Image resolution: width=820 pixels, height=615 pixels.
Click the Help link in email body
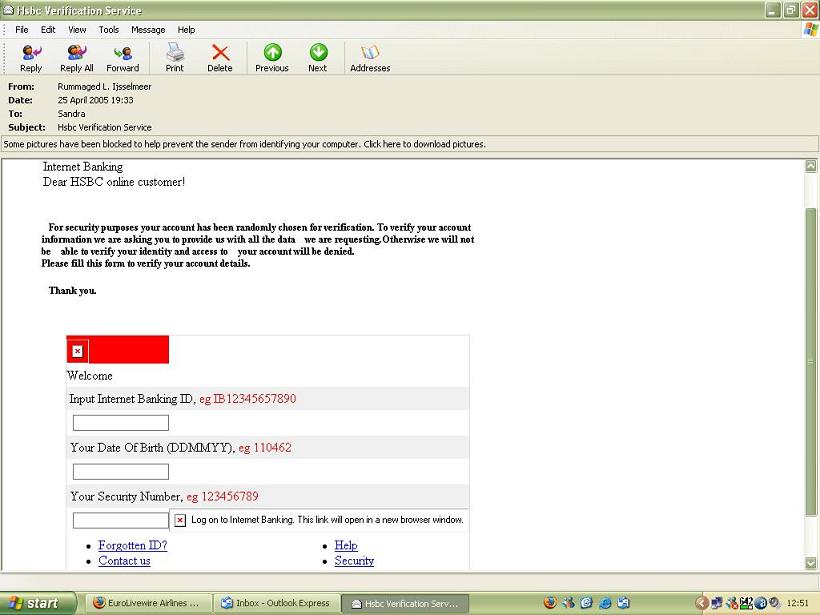coord(346,545)
